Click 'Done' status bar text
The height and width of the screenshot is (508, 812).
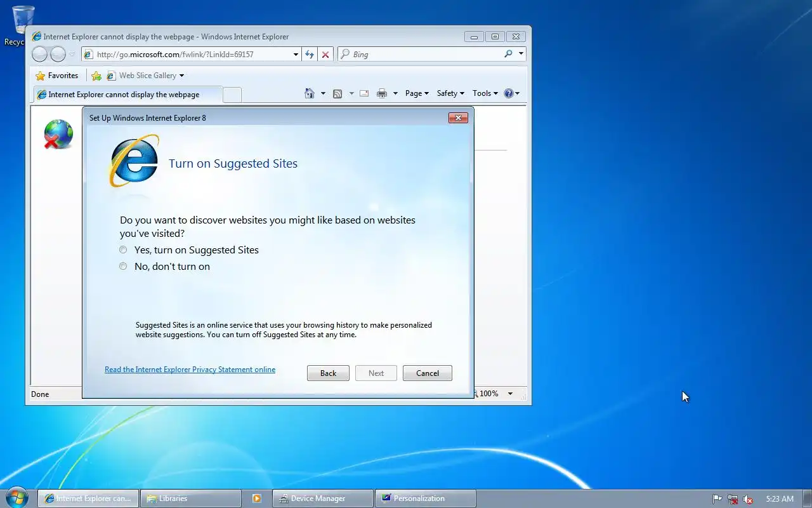point(40,394)
